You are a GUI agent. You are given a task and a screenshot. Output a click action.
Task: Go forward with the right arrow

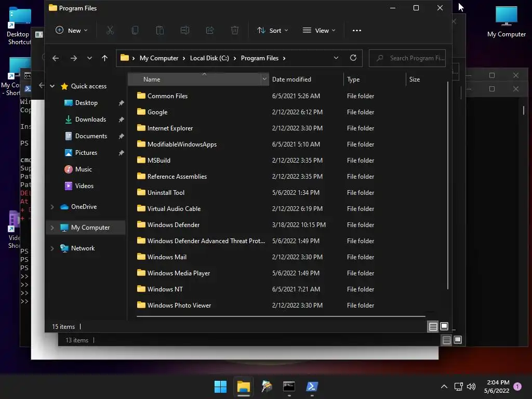tap(74, 58)
